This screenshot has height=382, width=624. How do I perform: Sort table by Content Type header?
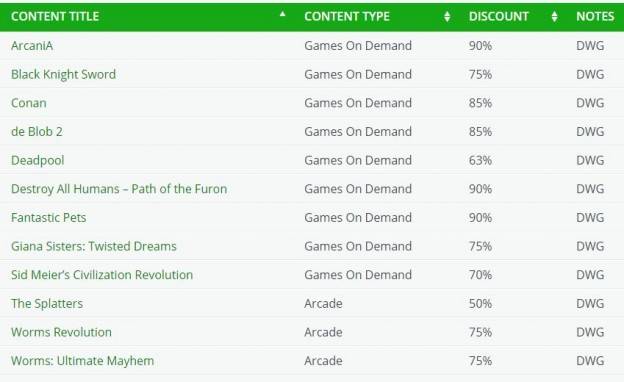(x=347, y=16)
